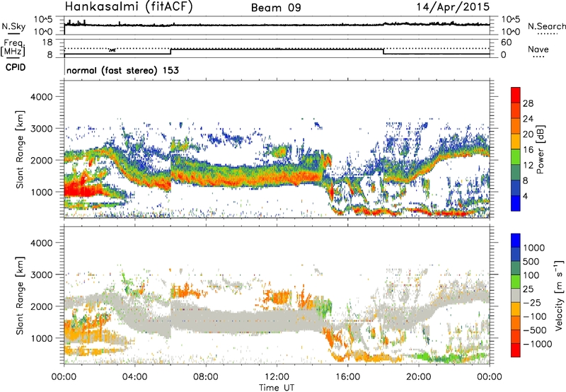Click the 1000 tick on velocity colorbar

tap(534, 248)
